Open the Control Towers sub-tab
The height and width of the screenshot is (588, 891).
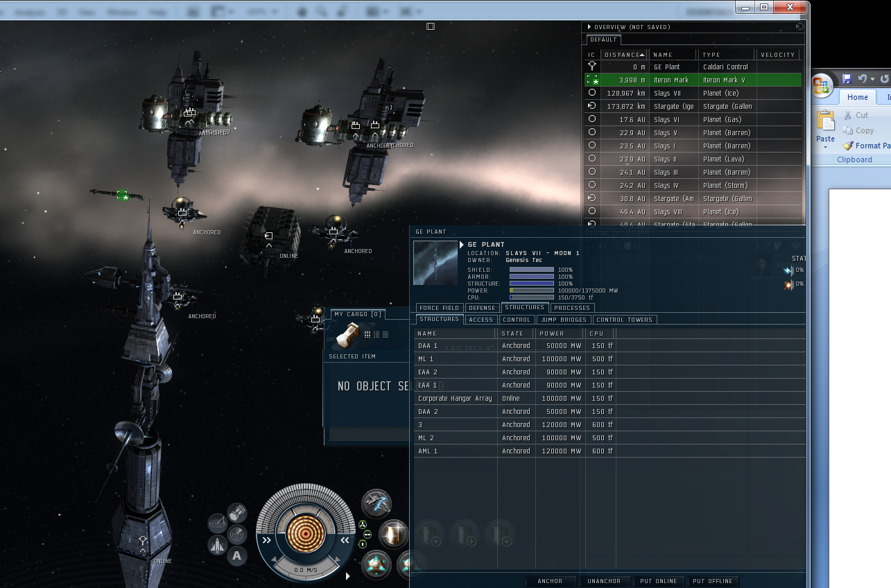(624, 320)
